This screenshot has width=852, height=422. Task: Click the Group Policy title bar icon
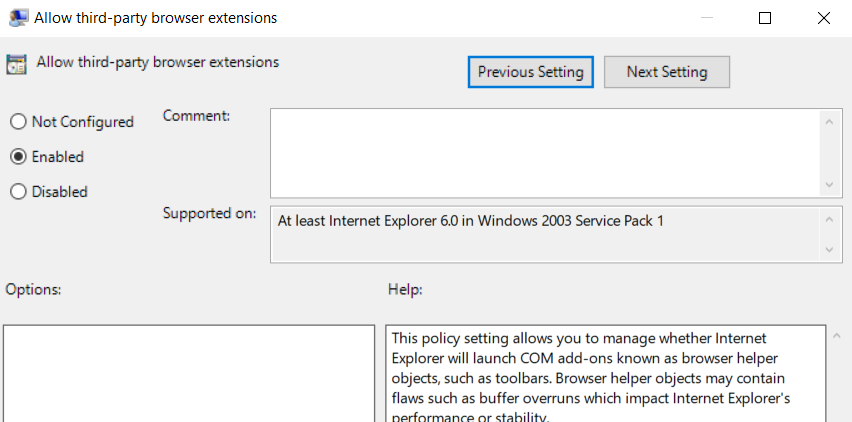click(18, 18)
